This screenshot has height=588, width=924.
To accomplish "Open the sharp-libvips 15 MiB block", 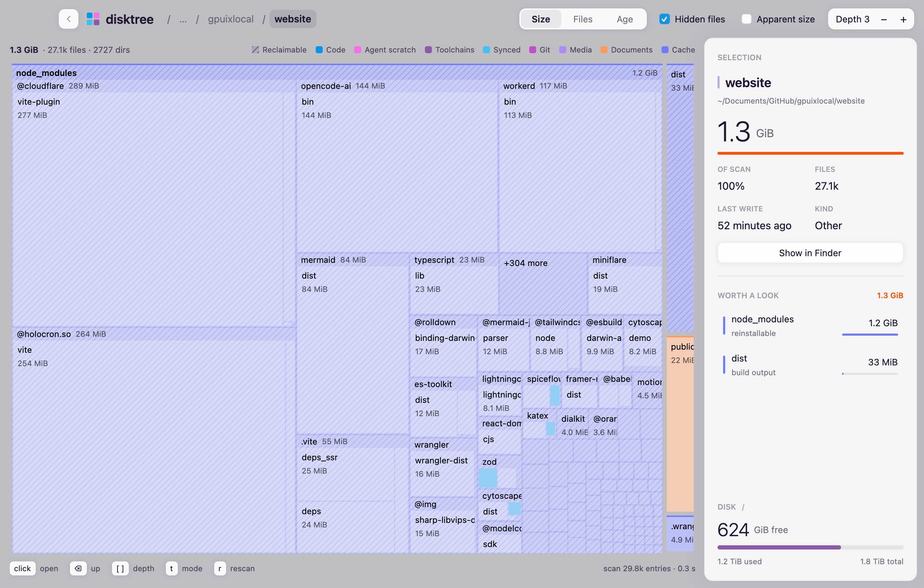I will [x=443, y=532].
